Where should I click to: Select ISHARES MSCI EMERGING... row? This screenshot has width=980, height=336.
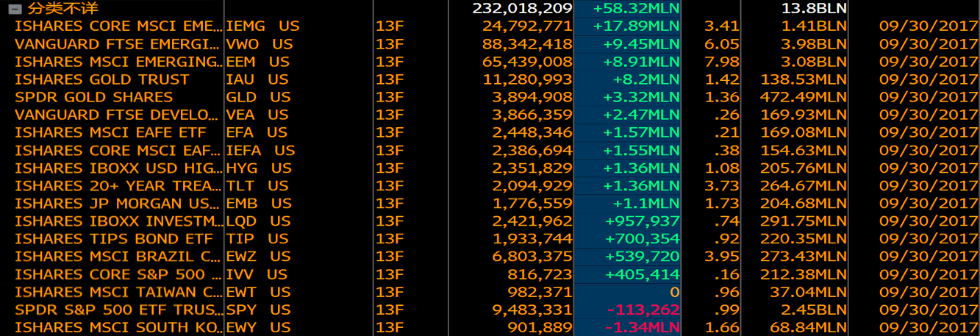(490, 62)
